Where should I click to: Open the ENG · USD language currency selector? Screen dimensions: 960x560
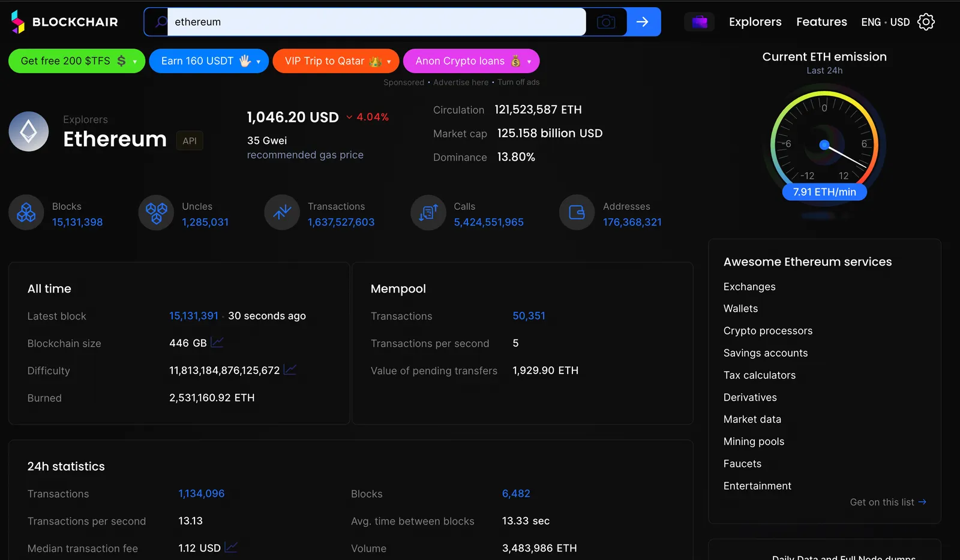click(x=886, y=22)
